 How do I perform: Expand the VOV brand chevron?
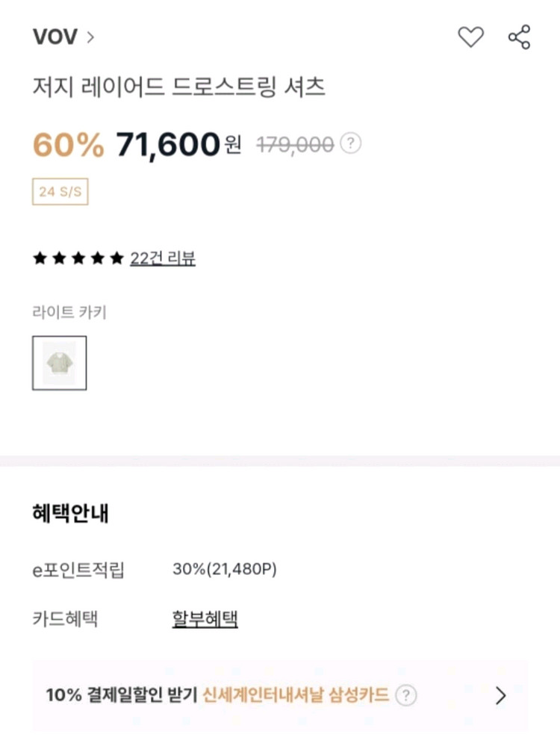tap(91, 37)
